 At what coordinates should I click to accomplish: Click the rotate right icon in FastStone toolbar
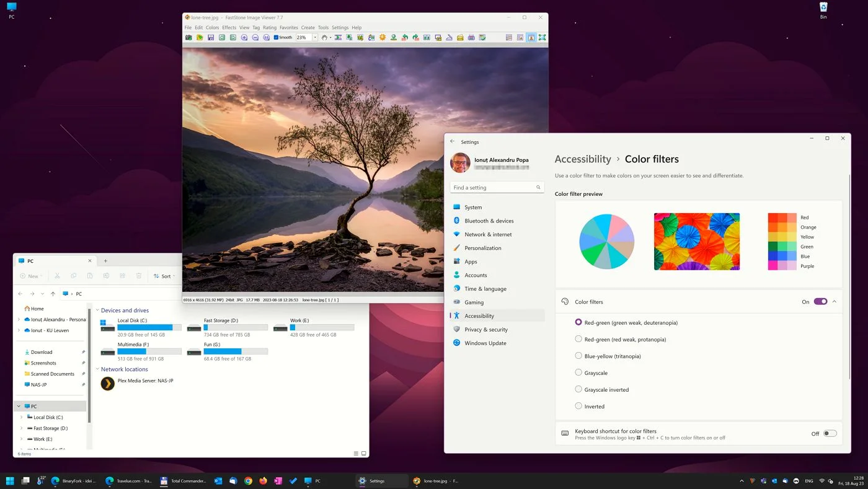(415, 37)
